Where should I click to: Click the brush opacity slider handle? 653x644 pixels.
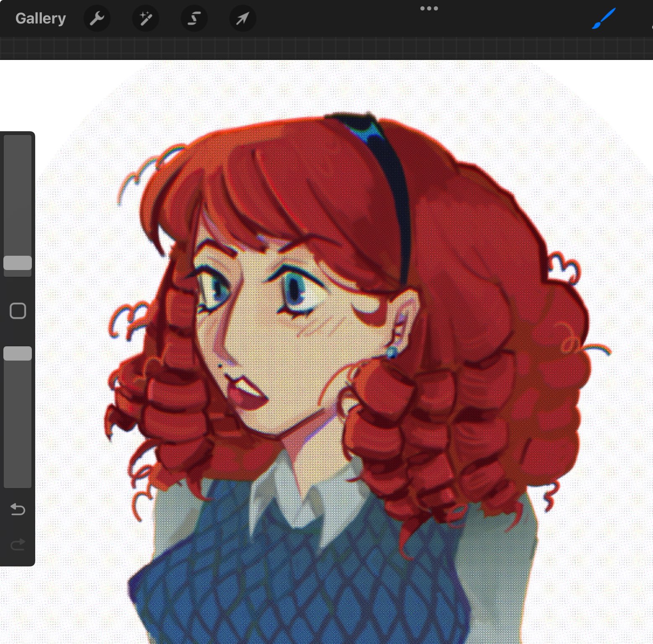click(x=18, y=353)
